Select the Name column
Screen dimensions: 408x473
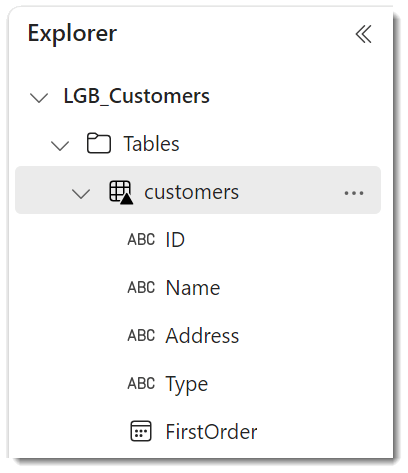(193, 288)
